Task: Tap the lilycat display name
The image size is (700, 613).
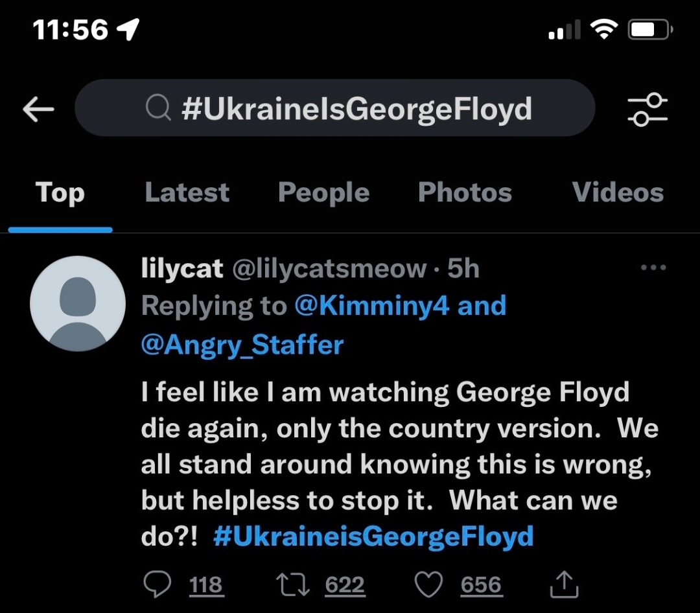Action: (181, 268)
